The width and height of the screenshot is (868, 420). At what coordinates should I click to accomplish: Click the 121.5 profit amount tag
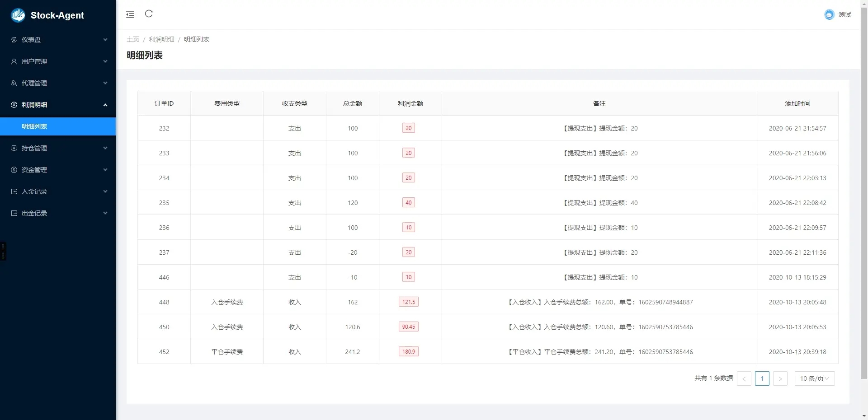pos(409,302)
